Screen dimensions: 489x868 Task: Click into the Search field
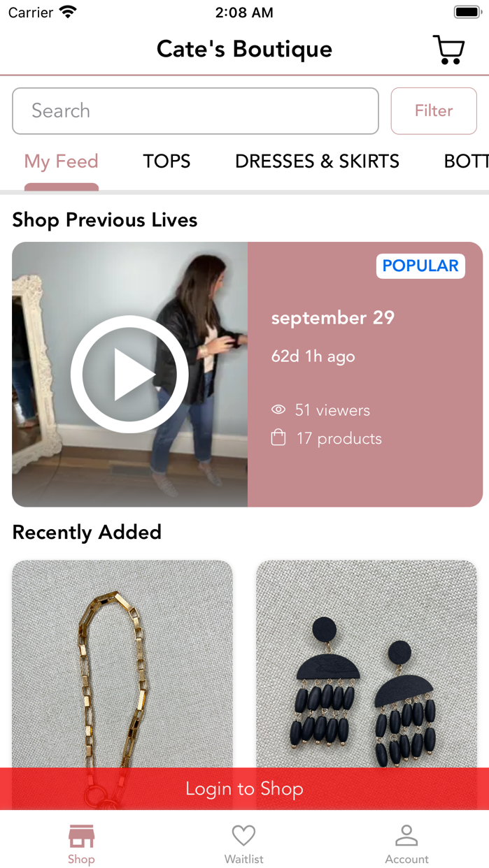tap(195, 110)
